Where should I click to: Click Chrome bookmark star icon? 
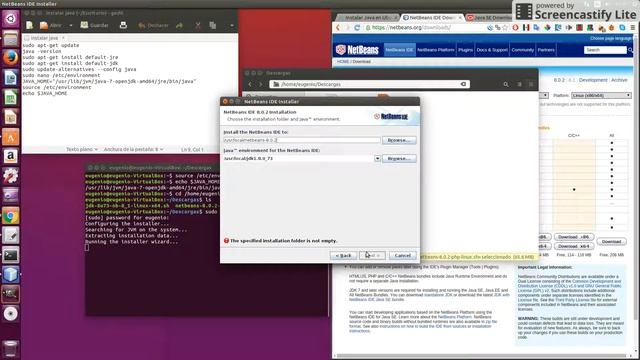505,28
